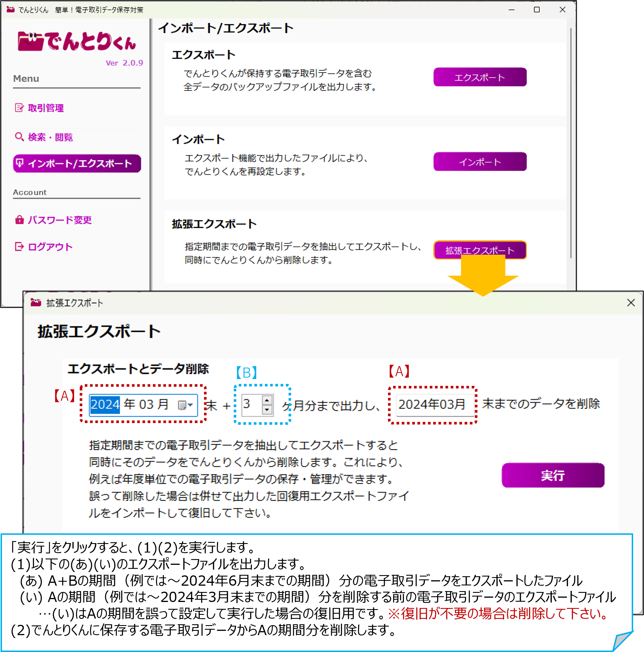Viewport: 644px width, 652px height.
Task: Click the 実行 button in the dialog
Action: pyautogui.click(x=553, y=475)
